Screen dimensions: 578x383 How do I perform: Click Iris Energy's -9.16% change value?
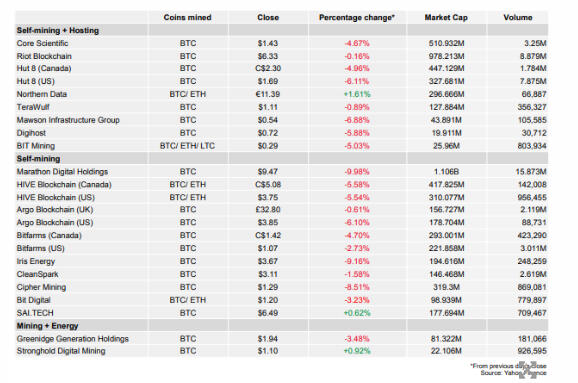click(357, 261)
